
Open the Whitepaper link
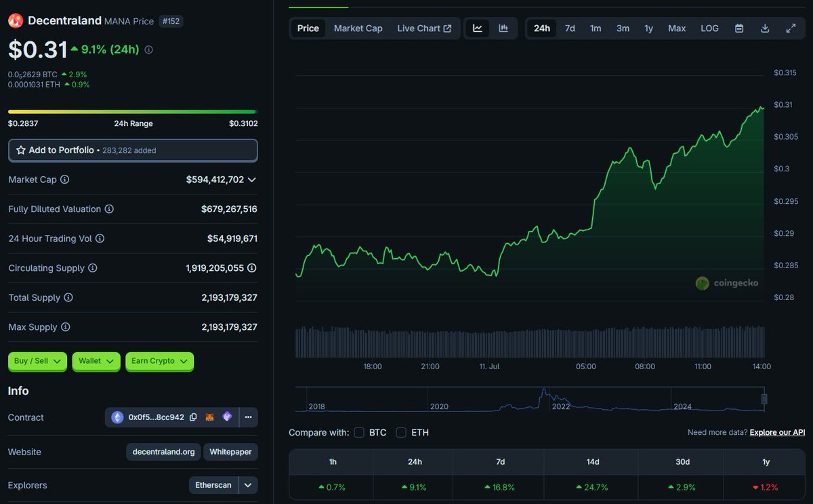pos(231,452)
